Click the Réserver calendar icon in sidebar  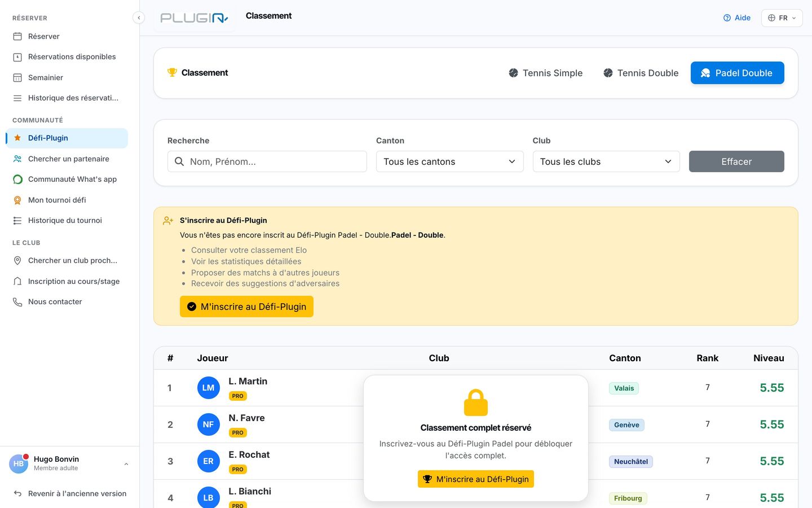click(17, 36)
